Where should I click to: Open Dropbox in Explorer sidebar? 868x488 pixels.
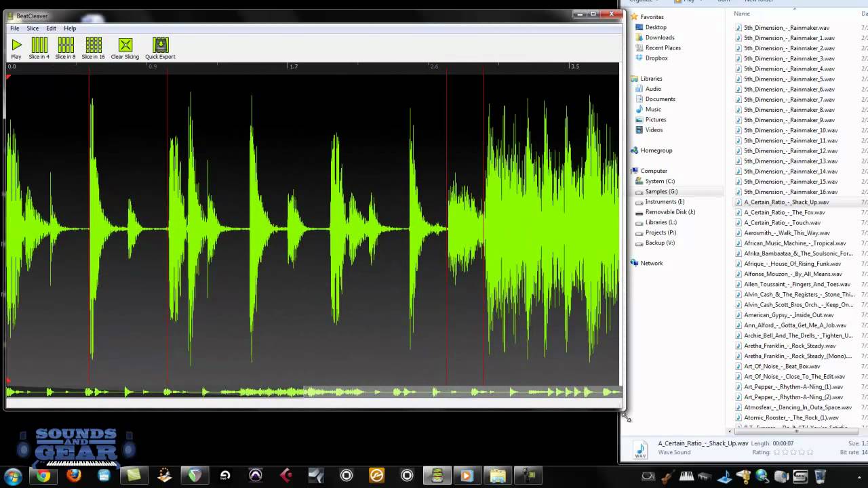pyautogui.click(x=656, y=58)
